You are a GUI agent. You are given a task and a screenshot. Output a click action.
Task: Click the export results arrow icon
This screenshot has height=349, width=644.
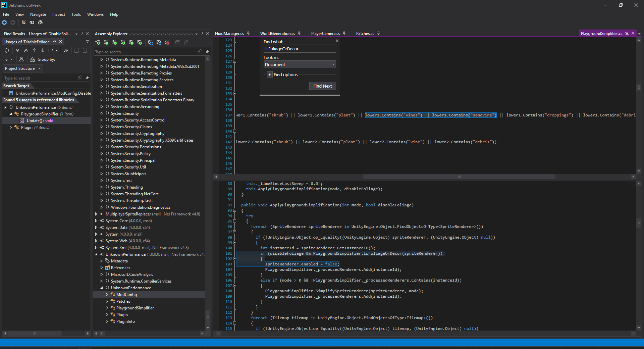51,50
